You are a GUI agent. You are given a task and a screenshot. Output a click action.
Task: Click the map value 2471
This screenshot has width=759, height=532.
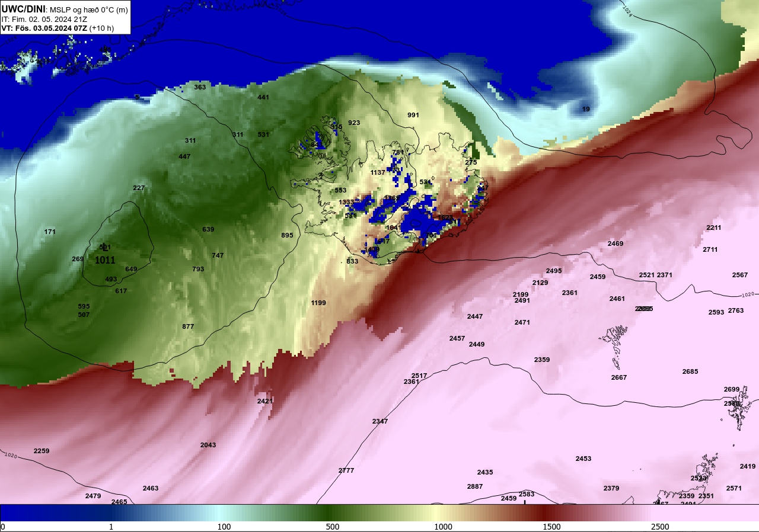522,322
